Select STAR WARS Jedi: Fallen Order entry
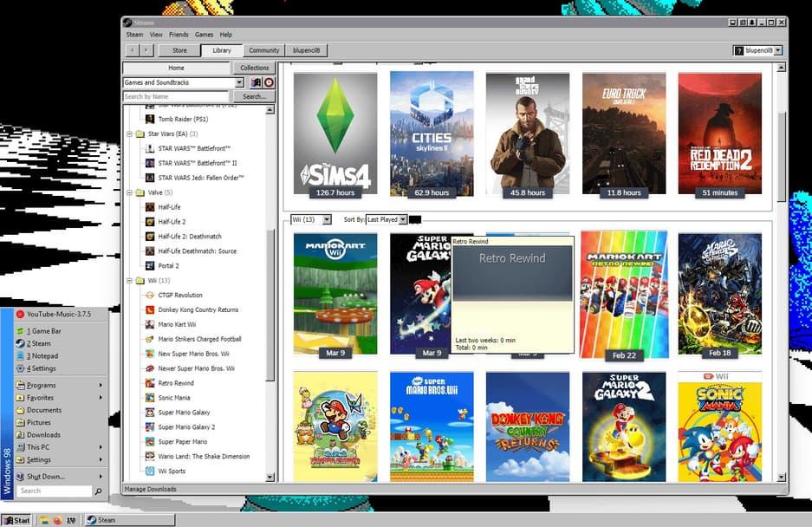 201,178
